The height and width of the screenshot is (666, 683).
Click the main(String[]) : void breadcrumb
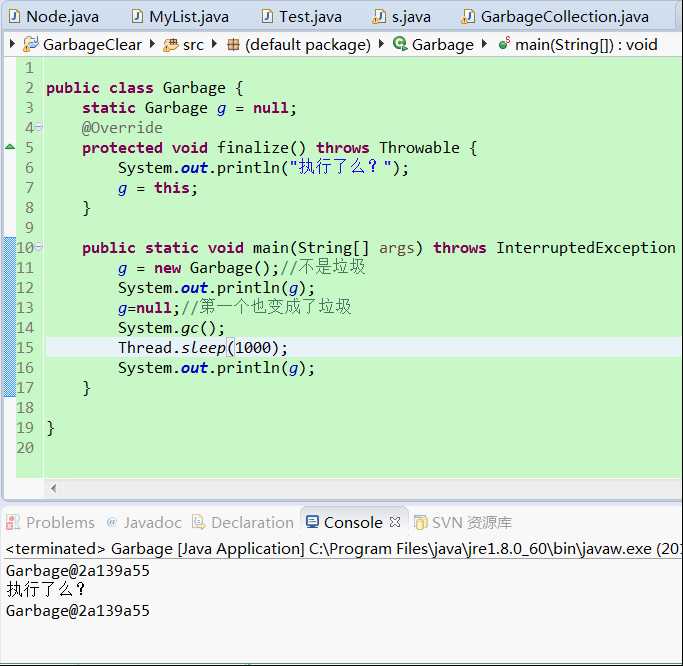tap(586, 44)
